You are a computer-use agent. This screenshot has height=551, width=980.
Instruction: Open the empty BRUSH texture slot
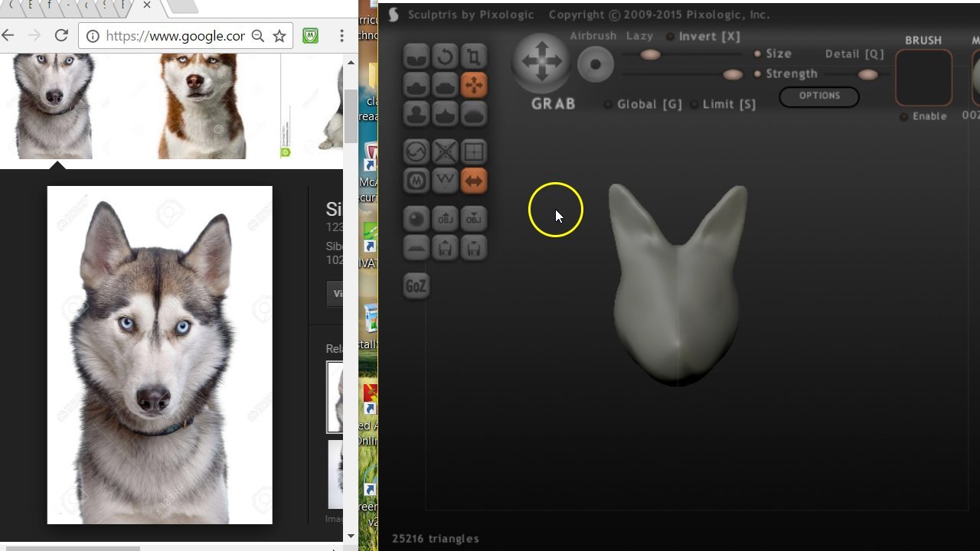923,78
